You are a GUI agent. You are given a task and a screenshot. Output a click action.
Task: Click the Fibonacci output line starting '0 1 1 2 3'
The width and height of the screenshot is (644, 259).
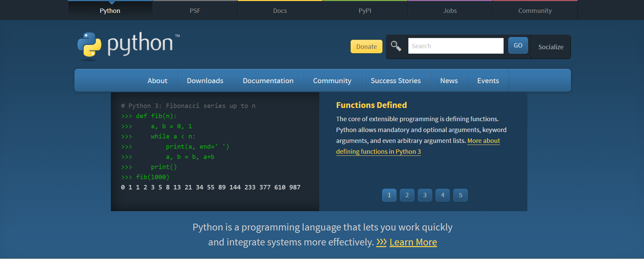(211, 187)
